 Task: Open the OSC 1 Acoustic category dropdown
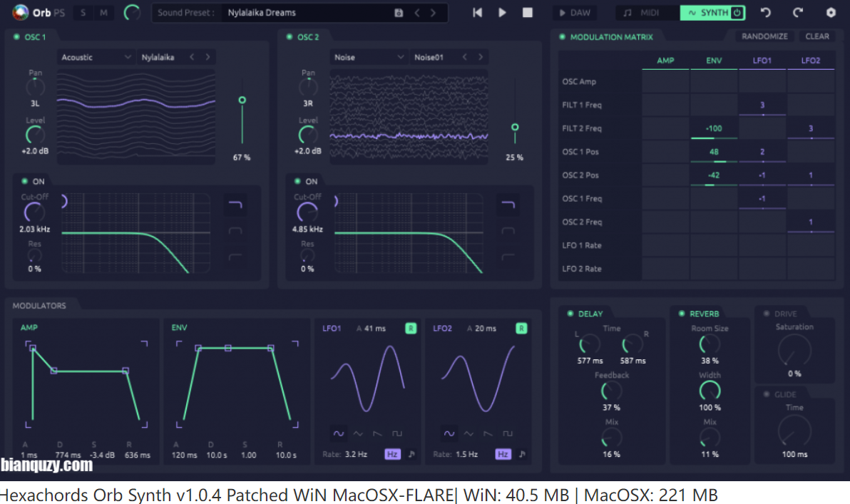pyautogui.click(x=96, y=57)
